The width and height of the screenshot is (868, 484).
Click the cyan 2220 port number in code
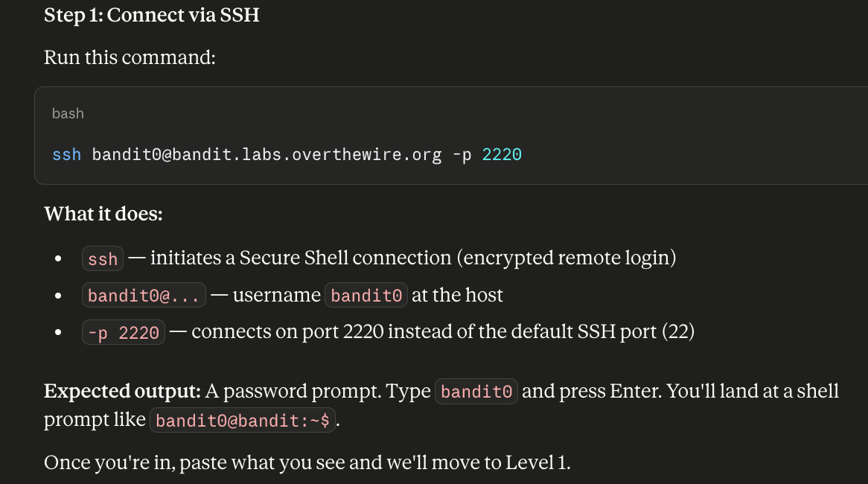[502, 154]
